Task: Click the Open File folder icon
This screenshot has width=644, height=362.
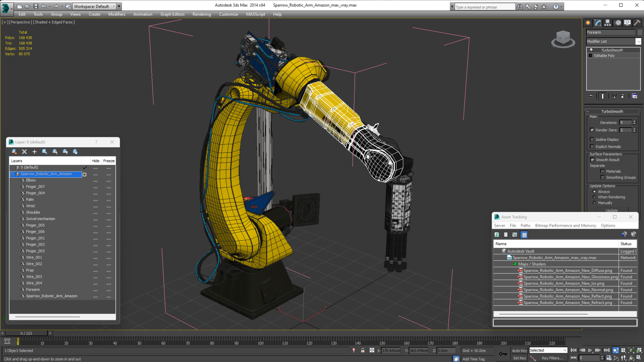Action: pyautogui.click(x=28, y=6)
